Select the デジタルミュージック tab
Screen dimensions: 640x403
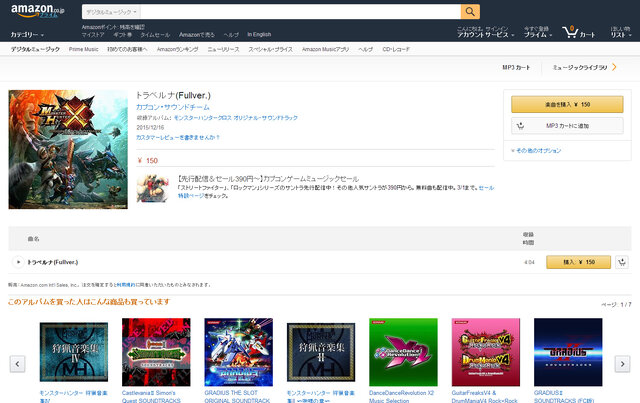pos(35,49)
